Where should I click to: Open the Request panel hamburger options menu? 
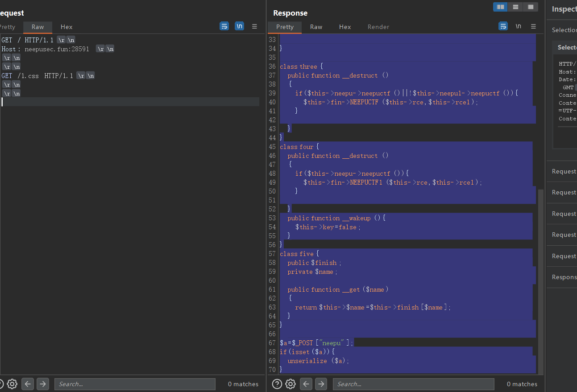254,26
